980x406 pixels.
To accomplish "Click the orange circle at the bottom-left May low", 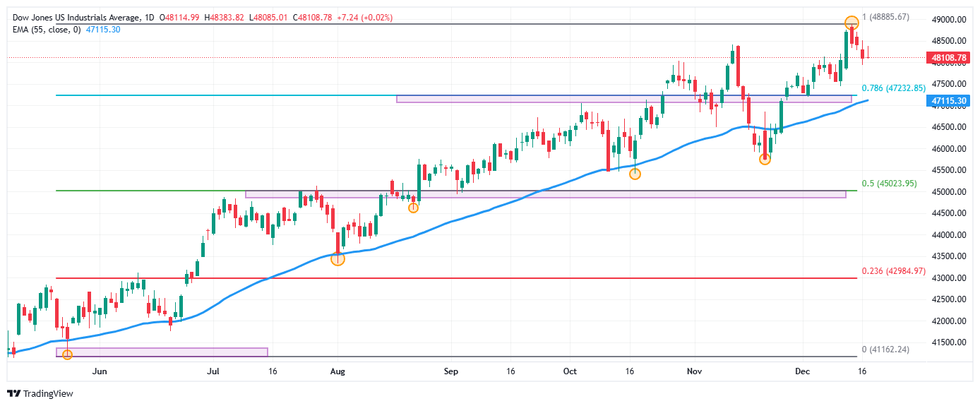I will [67, 354].
